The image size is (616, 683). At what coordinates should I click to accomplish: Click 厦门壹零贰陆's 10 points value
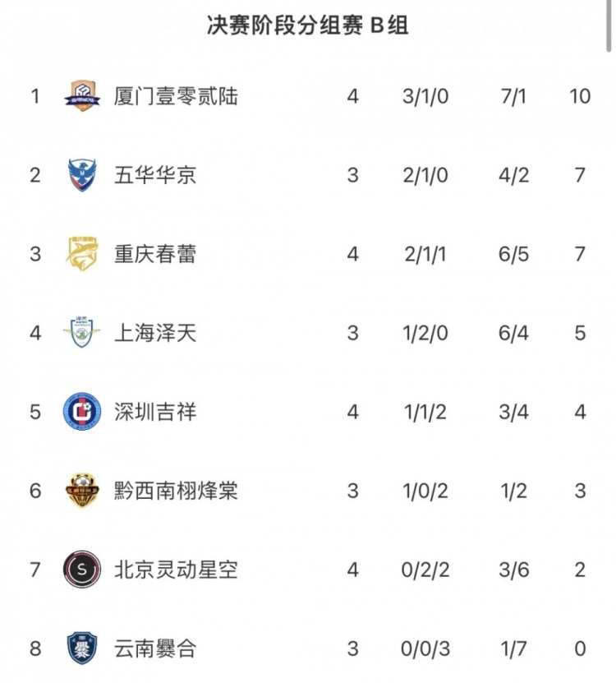tap(580, 96)
